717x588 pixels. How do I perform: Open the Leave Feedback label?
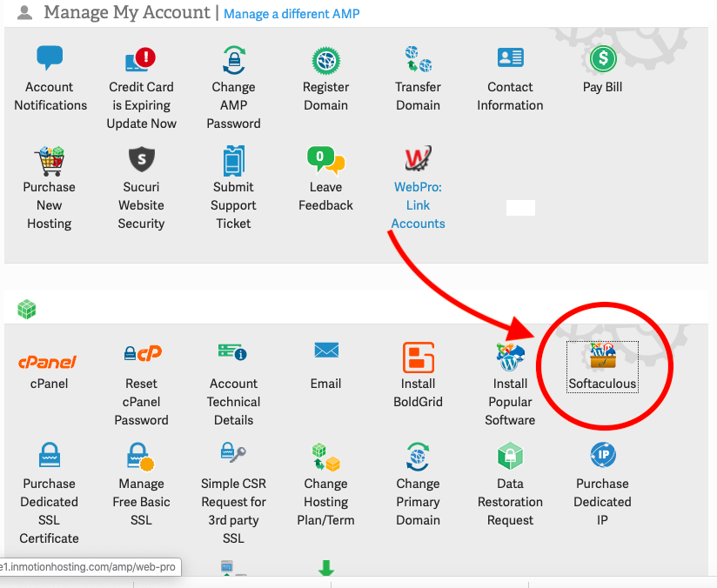coord(325,197)
